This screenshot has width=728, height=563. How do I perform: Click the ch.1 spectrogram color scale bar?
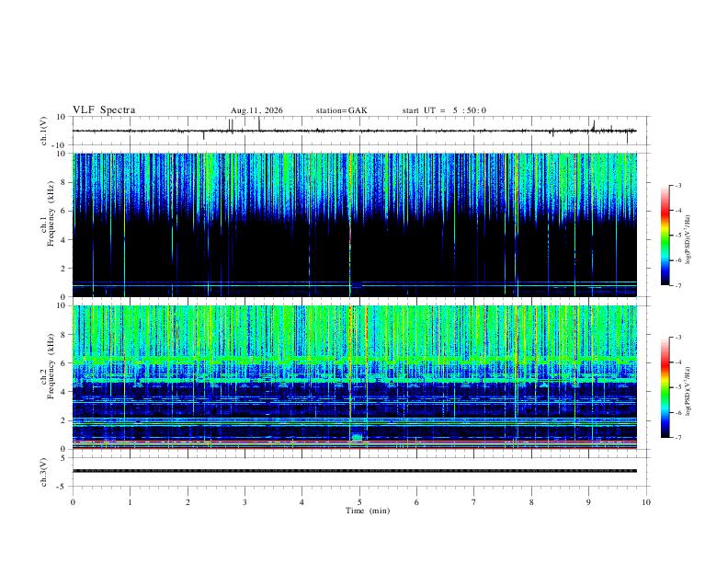(665, 236)
